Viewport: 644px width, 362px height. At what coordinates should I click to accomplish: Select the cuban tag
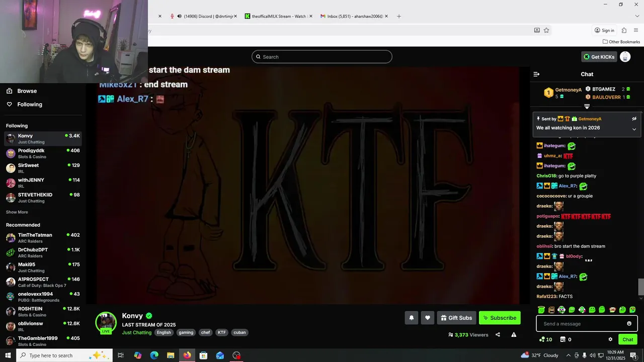(239, 332)
